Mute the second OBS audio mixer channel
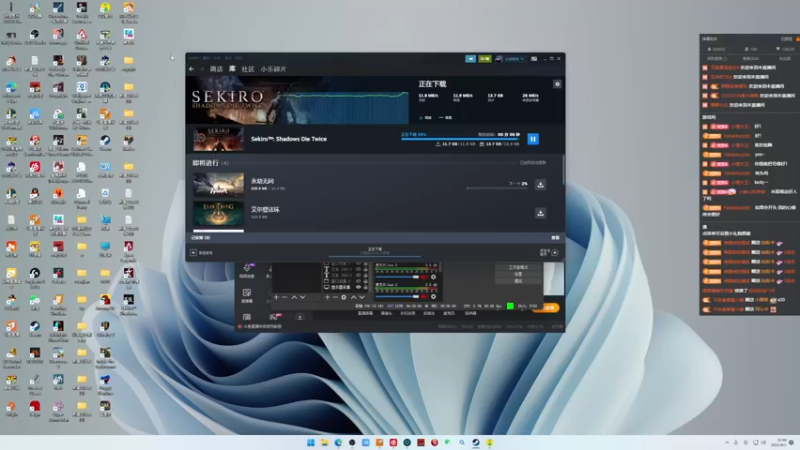 [x=424, y=296]
